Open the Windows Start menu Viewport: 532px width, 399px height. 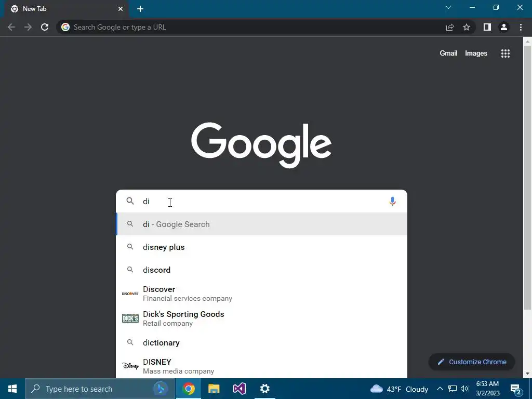point(12,389)
